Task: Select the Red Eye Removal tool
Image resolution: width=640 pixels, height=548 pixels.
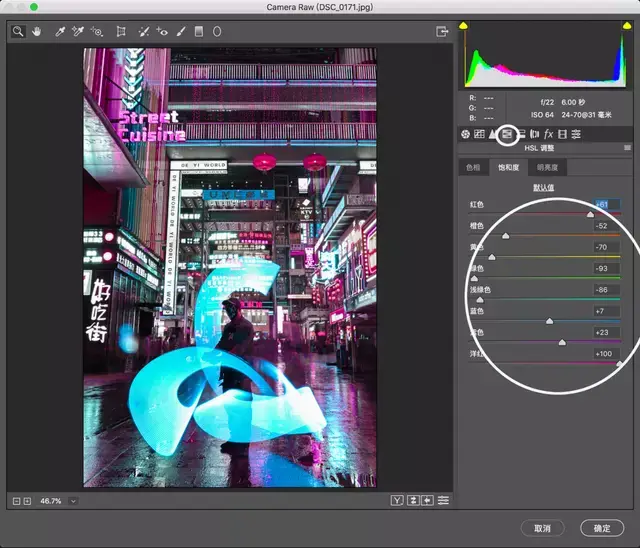Action: (162, 31)
